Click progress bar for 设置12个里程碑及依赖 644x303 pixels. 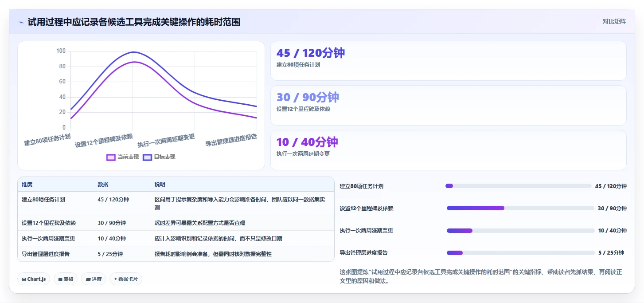[x=520, y=208]
